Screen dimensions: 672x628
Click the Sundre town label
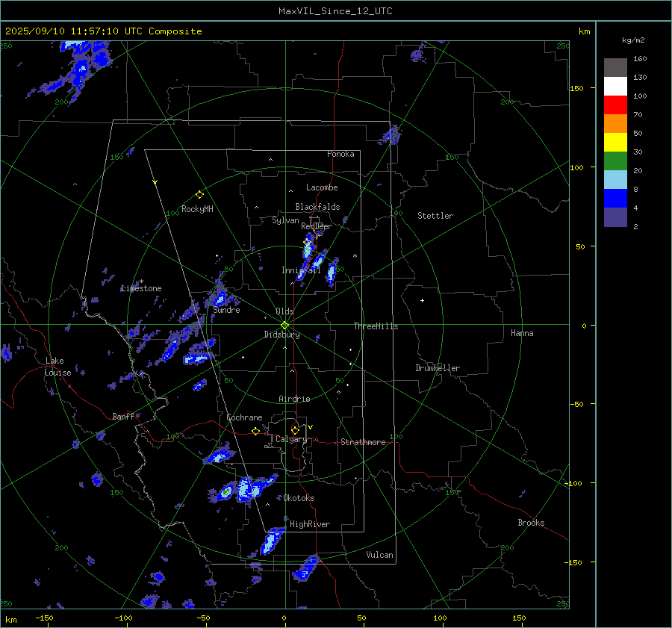[226, 310]
